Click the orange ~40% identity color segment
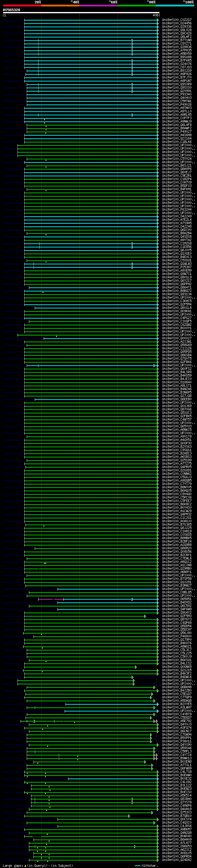The height and width of the screenshot is (868, 197). (x=60, y=6)
